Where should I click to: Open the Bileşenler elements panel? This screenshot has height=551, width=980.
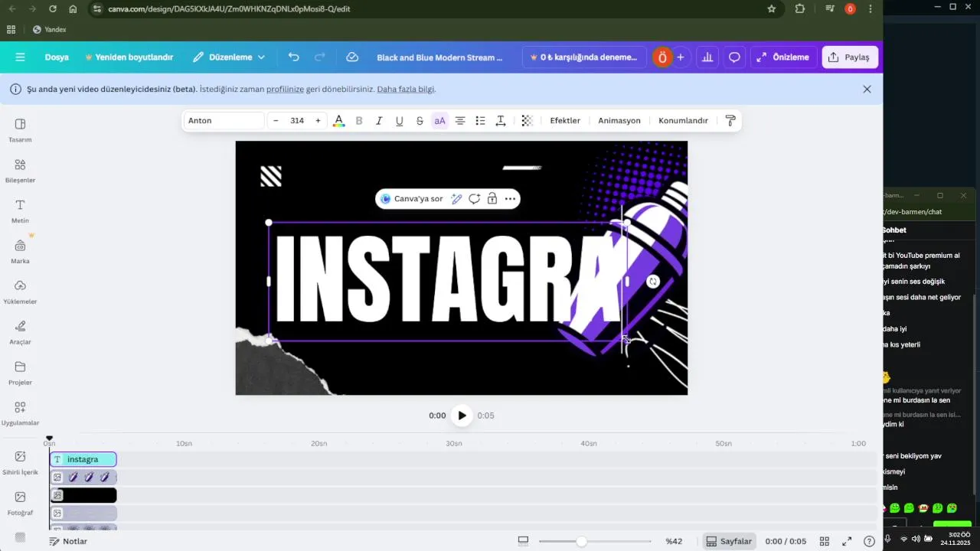[20, 171]
